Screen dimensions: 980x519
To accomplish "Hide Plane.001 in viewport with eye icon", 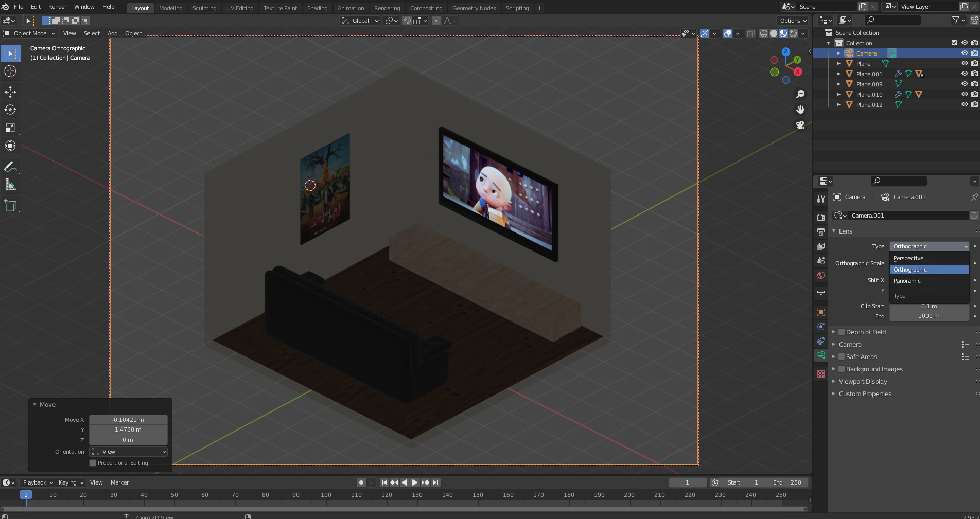I will [x=965, y=74].
